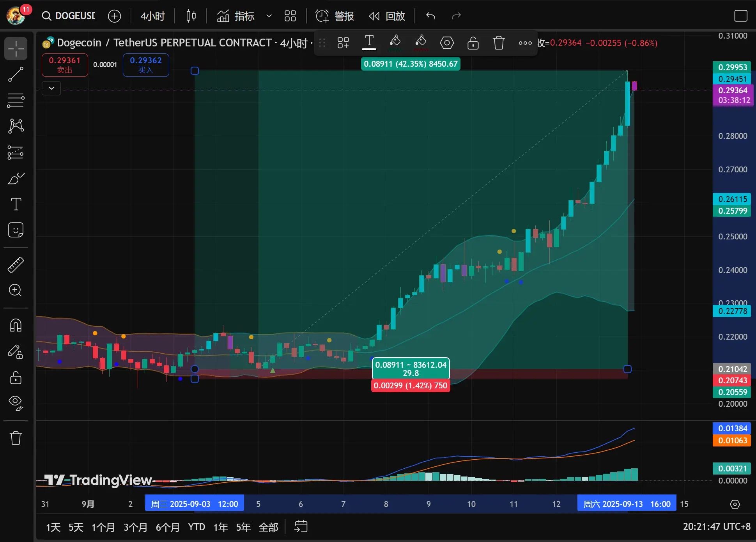Click the 0.29362 买入 buy button
Screen dimensions: 756x542
[x=146, y=65]
